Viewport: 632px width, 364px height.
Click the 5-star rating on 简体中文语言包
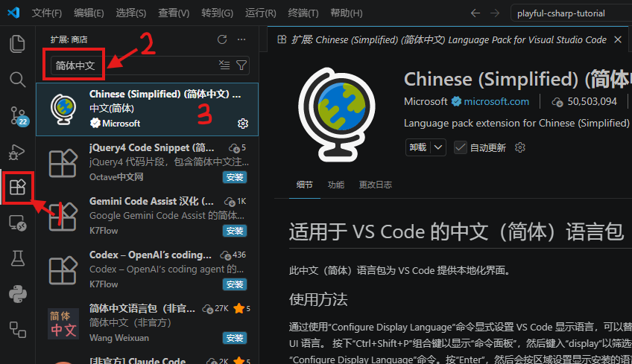pyautogui.click(x=241, y=308)
